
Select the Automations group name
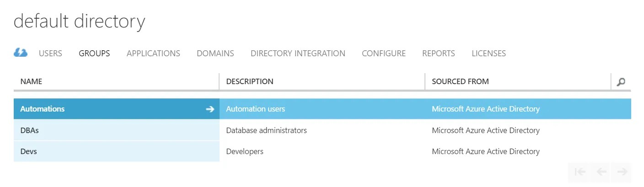coord(43,109)
